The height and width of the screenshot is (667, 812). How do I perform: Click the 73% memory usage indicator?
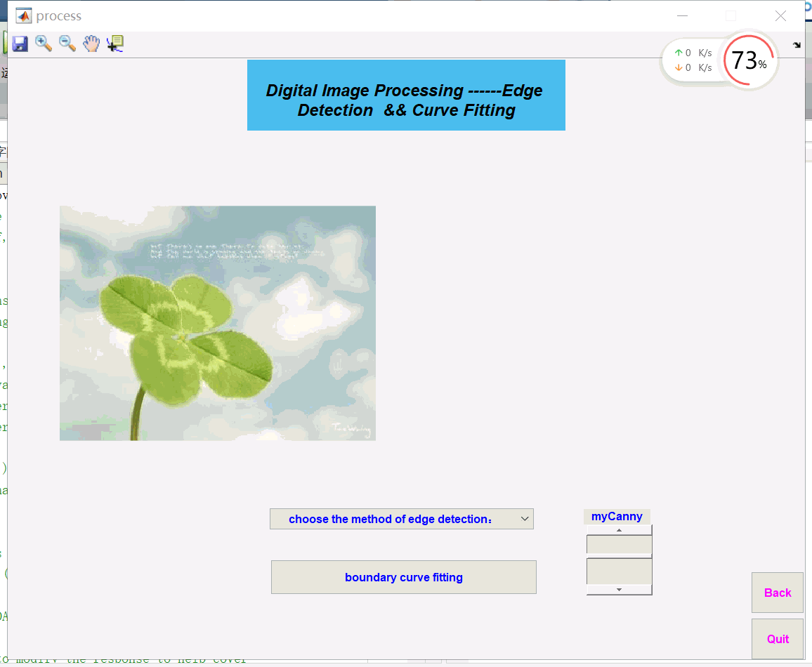(x=749, y=60)
